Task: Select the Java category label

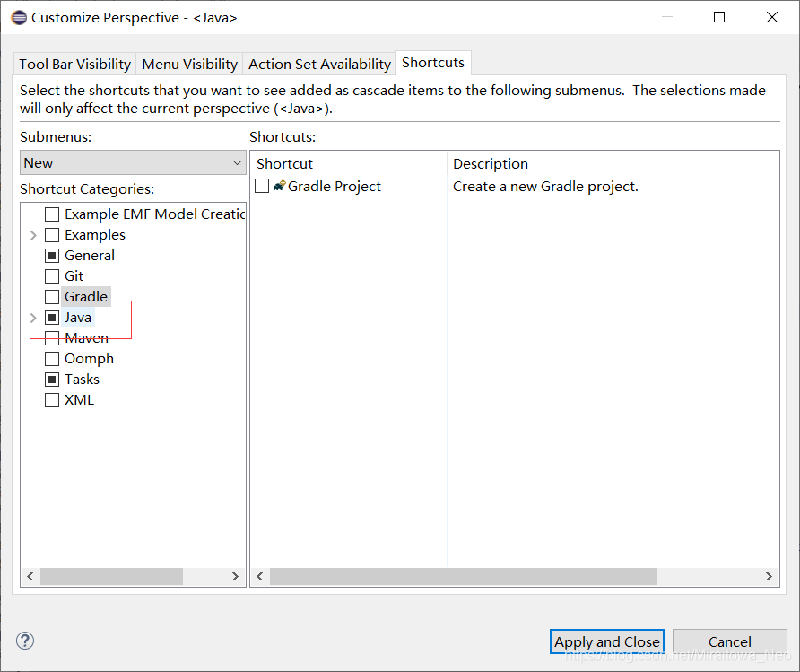Action: pos(77,318)
